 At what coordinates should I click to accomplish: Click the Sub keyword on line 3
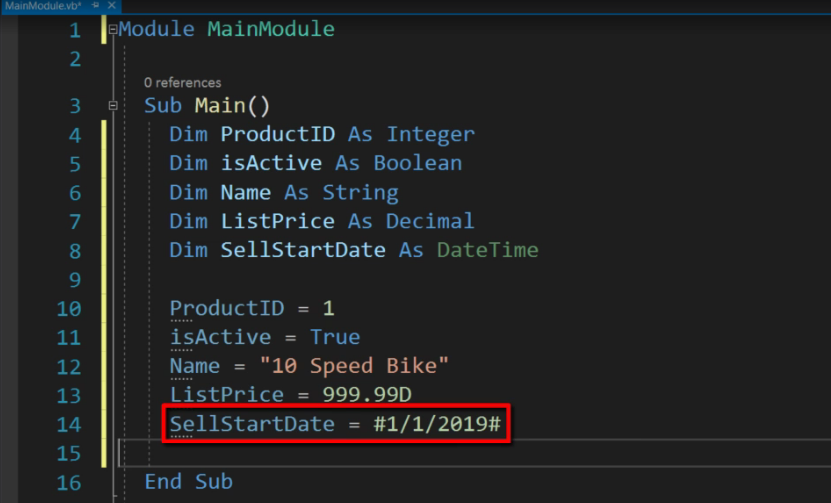[x=163, y=105]
